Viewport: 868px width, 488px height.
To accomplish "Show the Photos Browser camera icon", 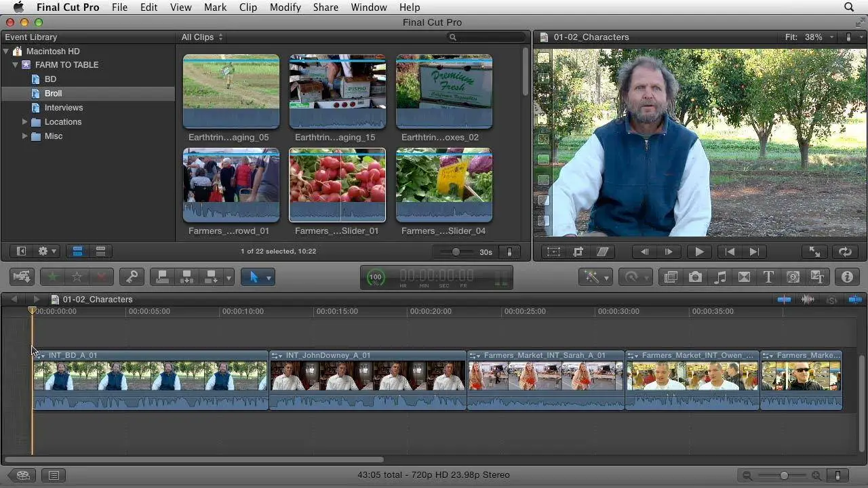I will click(695, 277).
